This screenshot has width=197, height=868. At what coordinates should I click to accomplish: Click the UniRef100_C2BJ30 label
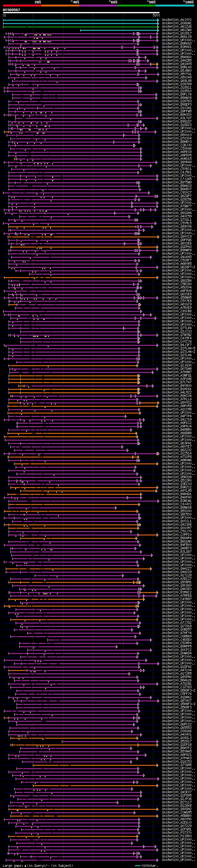(177, 145)
